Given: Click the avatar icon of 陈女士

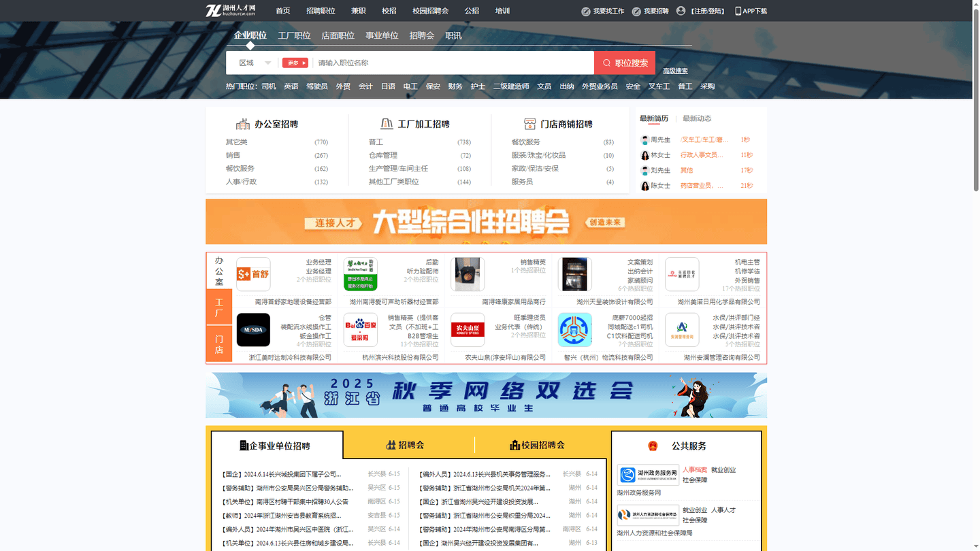Looking at the screenshot, I should point(645,186).
